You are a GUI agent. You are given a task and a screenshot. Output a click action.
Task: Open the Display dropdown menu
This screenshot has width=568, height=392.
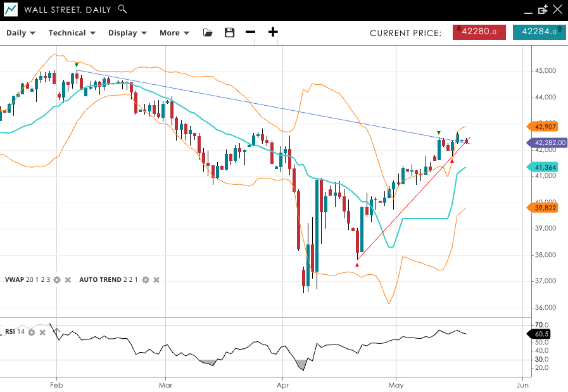click(127, 33)
